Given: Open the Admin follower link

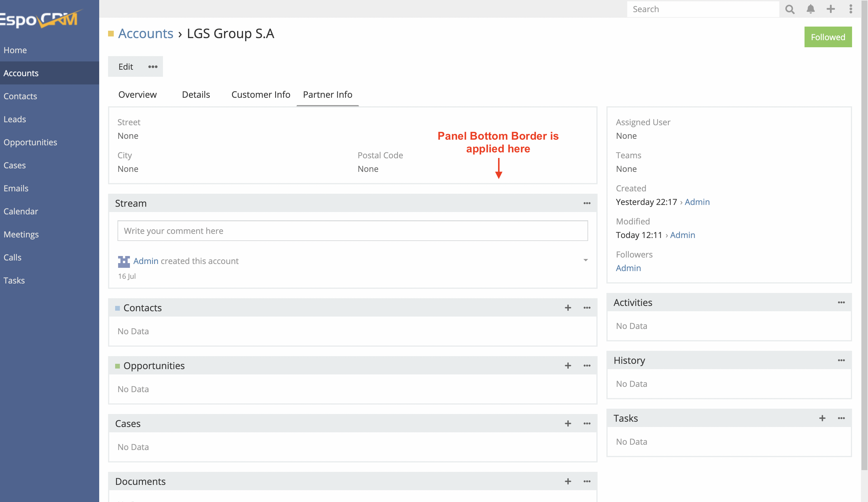Looking at the screenshot, I should pos(628,268).
